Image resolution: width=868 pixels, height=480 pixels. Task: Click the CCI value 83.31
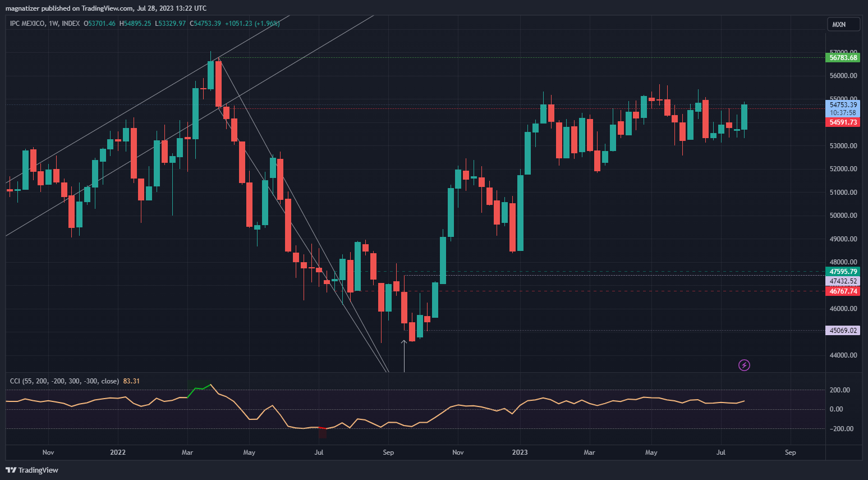click(x=131, y=381)
